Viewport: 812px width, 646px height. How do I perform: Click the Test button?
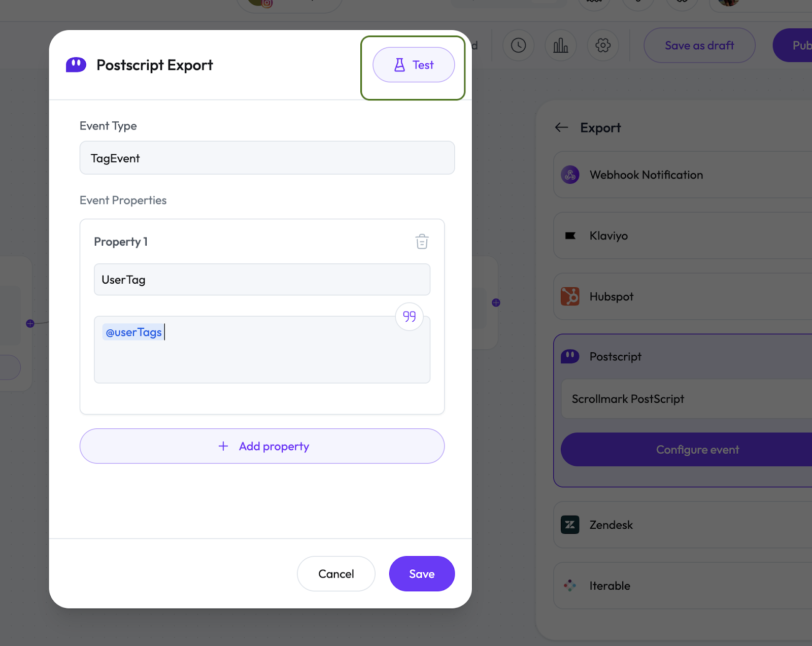[x=414, y=65]
